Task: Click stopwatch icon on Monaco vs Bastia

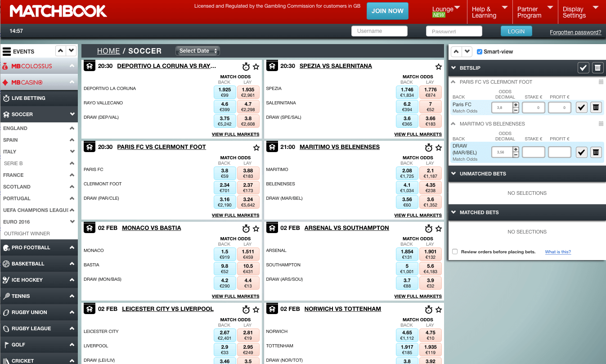Action: tap(246, 229)
